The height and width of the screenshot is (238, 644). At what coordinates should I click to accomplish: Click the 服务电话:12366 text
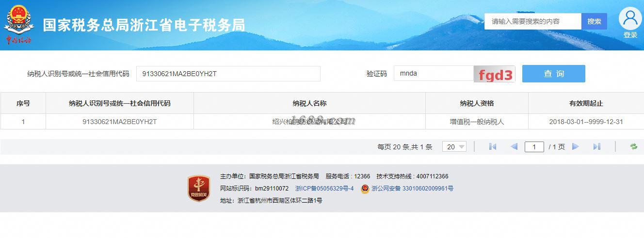coord(348,176)
